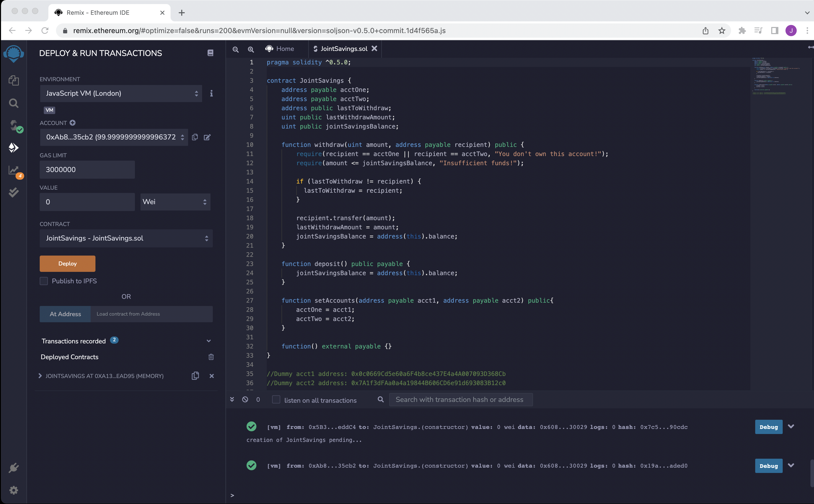The width and height of the screenshot is (814, 504).
Task: Close the JointSavings.sol tab
Action: [375, 48]
